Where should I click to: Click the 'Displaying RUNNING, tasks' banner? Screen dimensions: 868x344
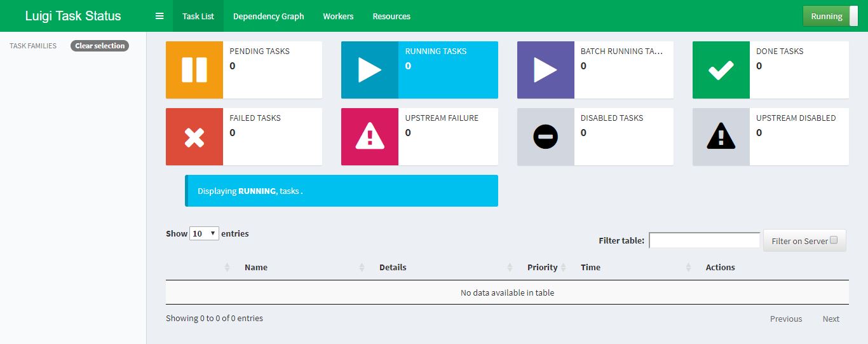(341, 191)
